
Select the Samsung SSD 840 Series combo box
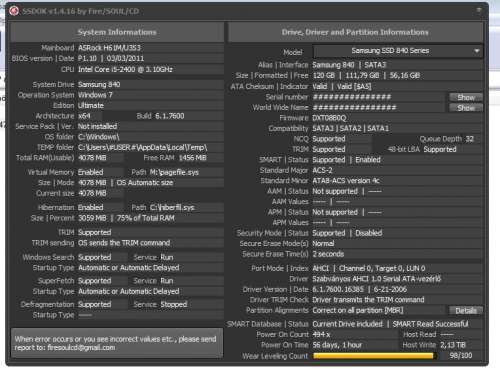point(397,51)
